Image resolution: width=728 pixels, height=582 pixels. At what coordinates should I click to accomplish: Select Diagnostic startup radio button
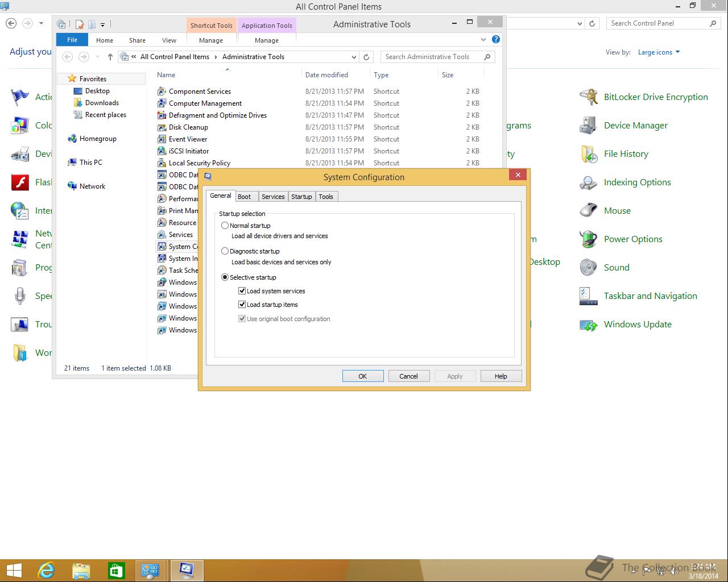pyautogui.click(x=225, y=251)
